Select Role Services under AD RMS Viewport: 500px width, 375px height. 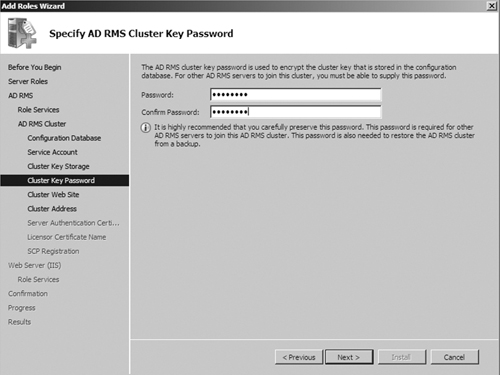point(38,110)
